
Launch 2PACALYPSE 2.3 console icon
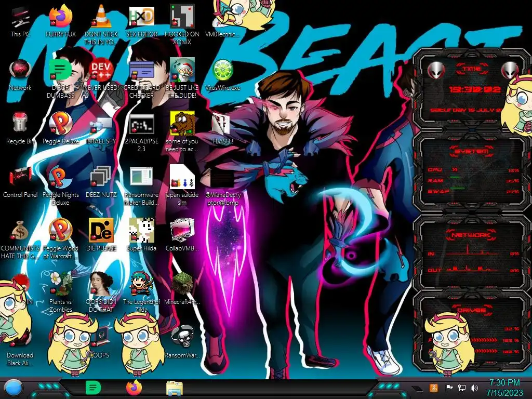click(141, 132)
